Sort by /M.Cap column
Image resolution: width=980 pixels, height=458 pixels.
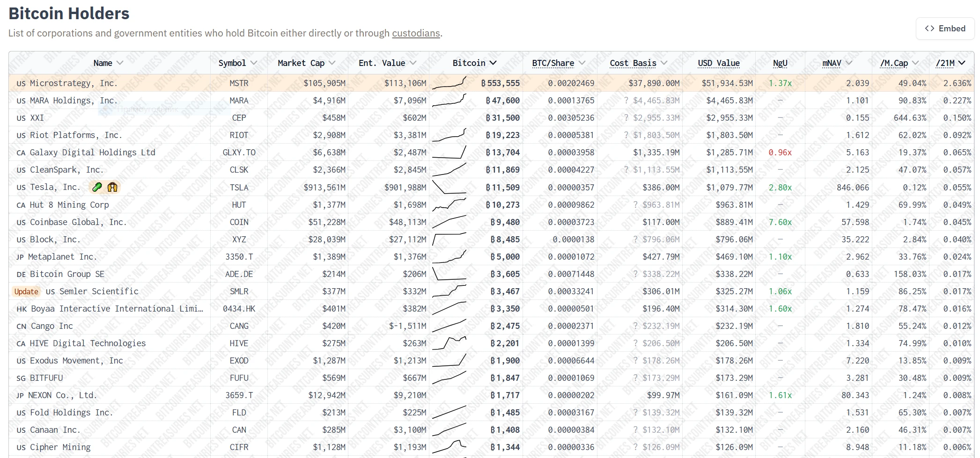tap(899, 63)
